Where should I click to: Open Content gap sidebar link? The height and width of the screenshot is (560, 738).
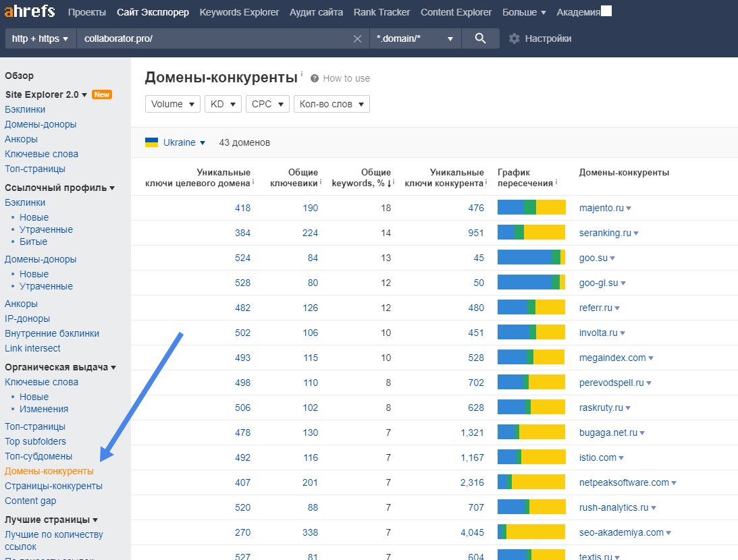(30, 501)
